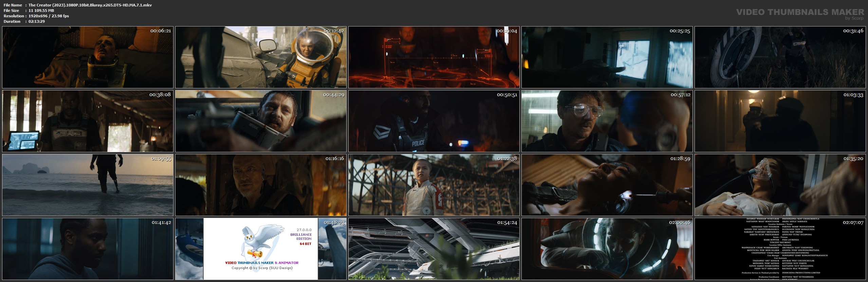Image resolution: width=868 pixels, height=282 pixels.
Task: Click the Video Thumbnails Maker watermark header
Action: (800, 13)
